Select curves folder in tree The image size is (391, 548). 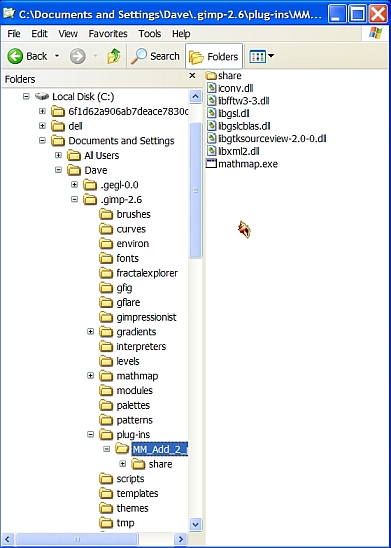123,229
